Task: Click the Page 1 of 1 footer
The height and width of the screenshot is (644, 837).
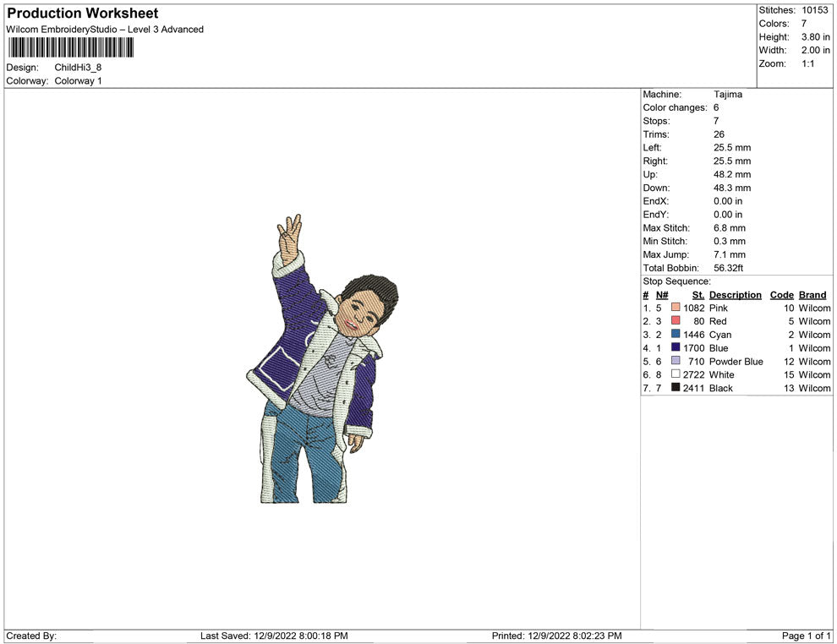Action: click(x=806, y=636)
